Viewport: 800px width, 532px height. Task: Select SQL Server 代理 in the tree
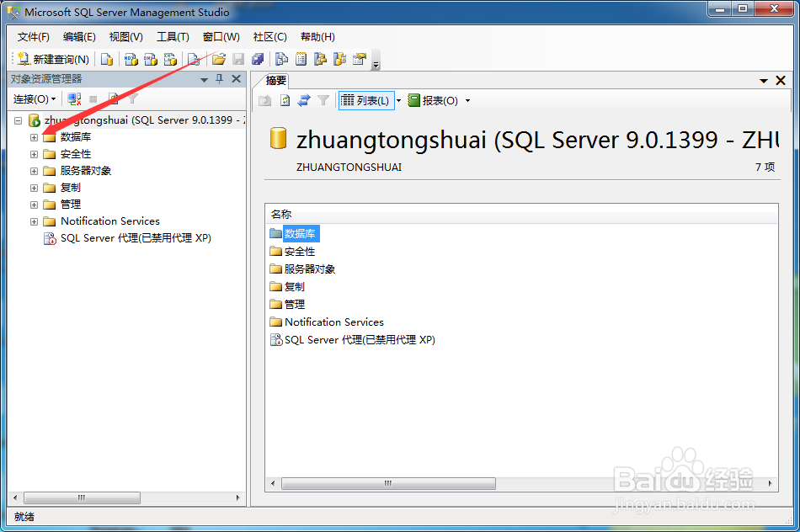(136, 238)
